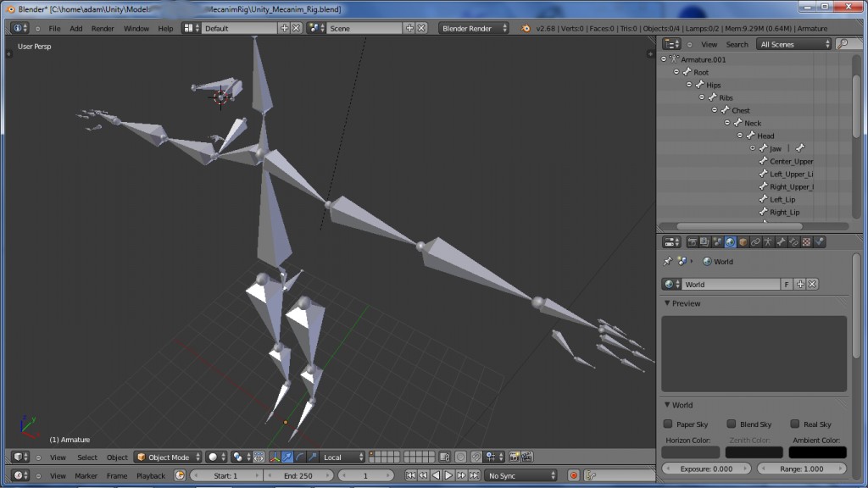Open the armature Object Data tab
This screenshot has height=488, width=868.
pyautogui.click(x=767, y=242)
